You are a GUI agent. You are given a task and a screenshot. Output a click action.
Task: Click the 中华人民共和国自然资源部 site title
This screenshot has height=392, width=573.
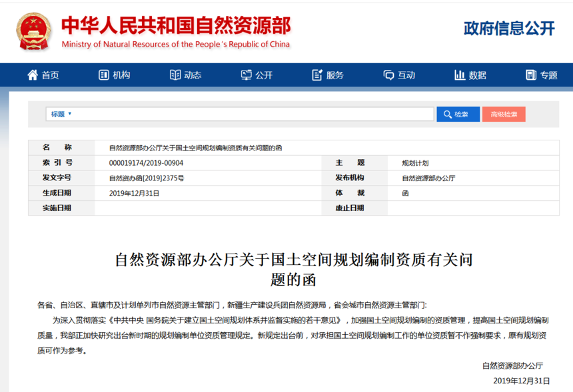pyautogui.click(x=176, y=25)
